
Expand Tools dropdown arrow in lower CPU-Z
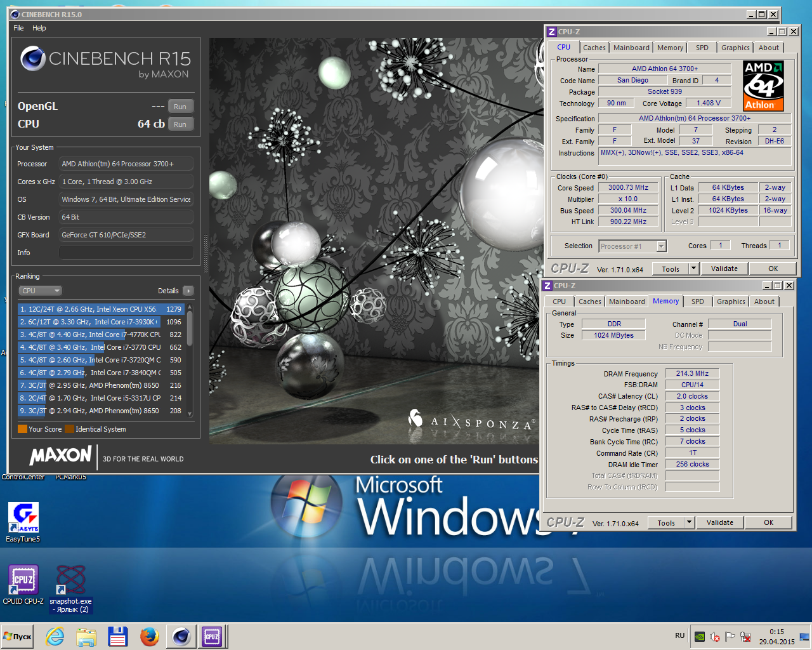[689, 522]
